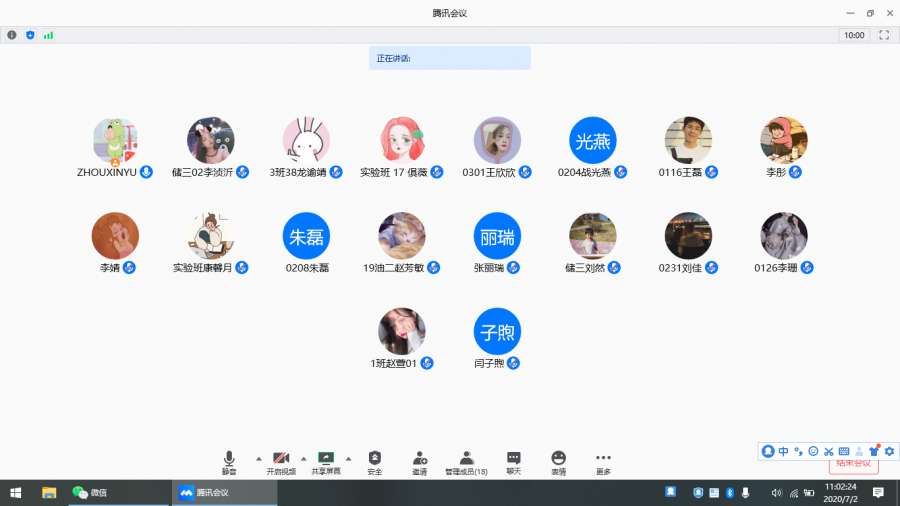Start screen sharing via 共享屏幕
The width and height of the screenshot is (900, 506).
325,461
